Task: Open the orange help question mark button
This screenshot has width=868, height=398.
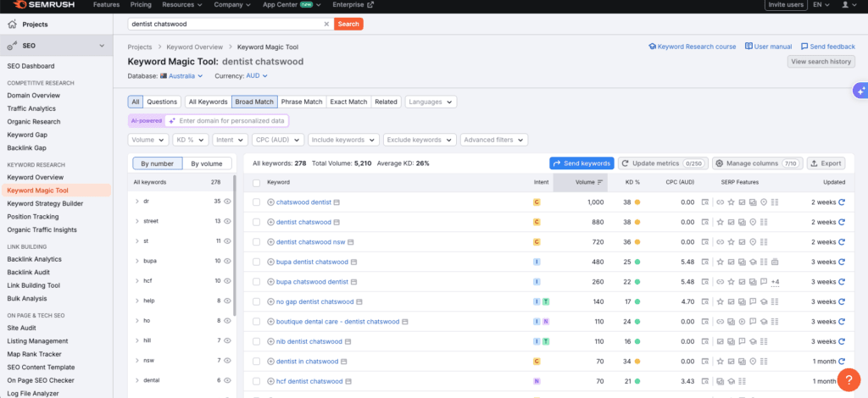Action: [848, 379]
